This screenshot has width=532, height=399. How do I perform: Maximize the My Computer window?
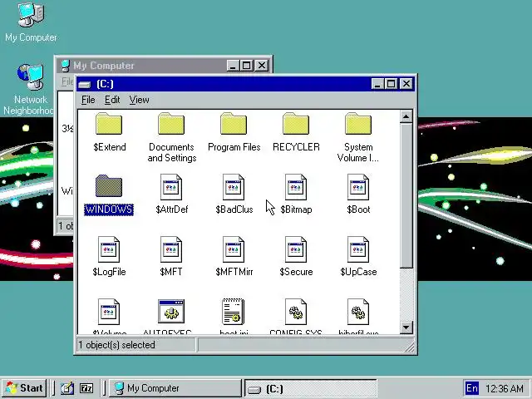click(x=247, y=66)
